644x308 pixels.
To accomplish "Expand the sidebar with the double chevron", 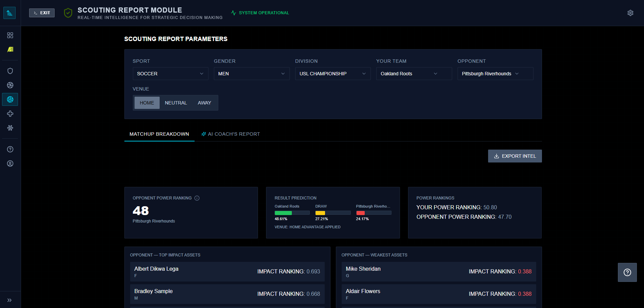I will (9, 300).
